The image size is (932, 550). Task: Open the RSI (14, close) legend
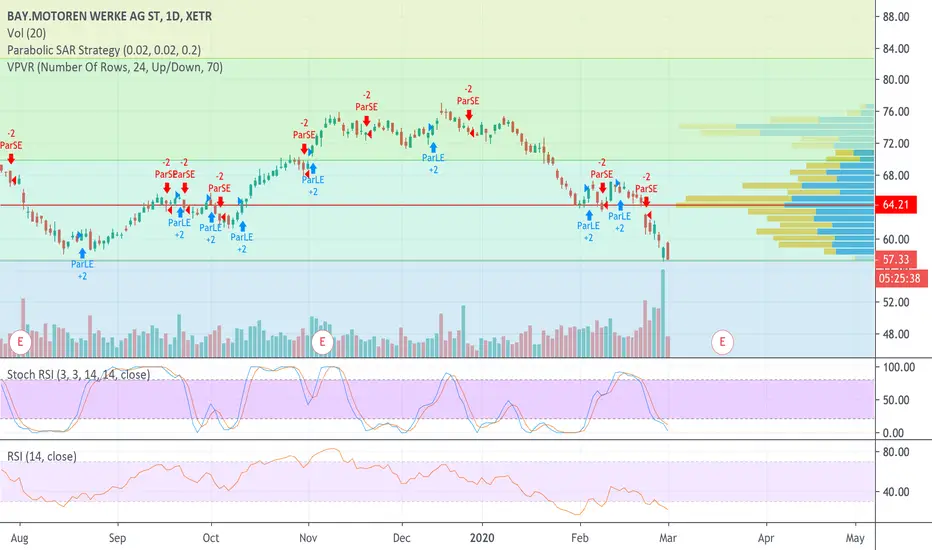[x=42, y=457]
